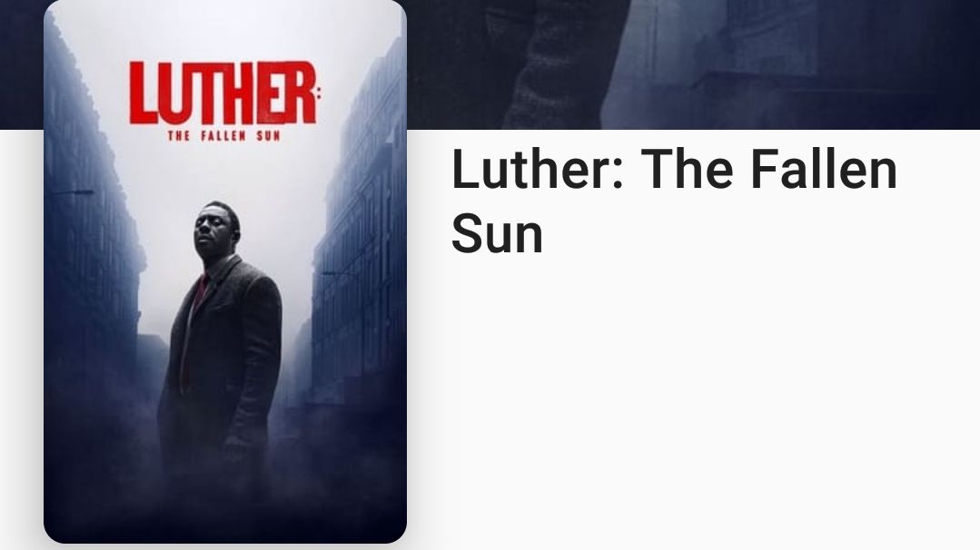Open the Luther: The Fallen Sun poster
The height and width of the screenshot is (550, 980).
[x=225, y=271]
